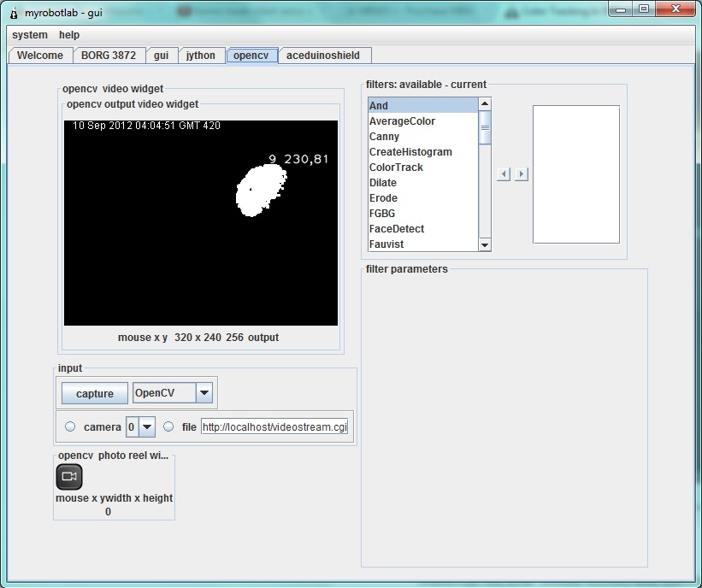
Task: Click the filter list scrollbar thumb
Action: (485, 128)
